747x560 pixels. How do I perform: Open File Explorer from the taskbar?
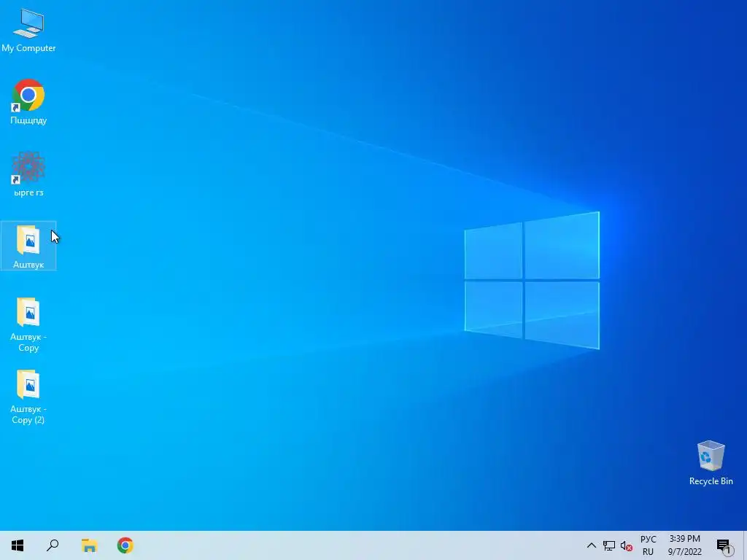89,545
